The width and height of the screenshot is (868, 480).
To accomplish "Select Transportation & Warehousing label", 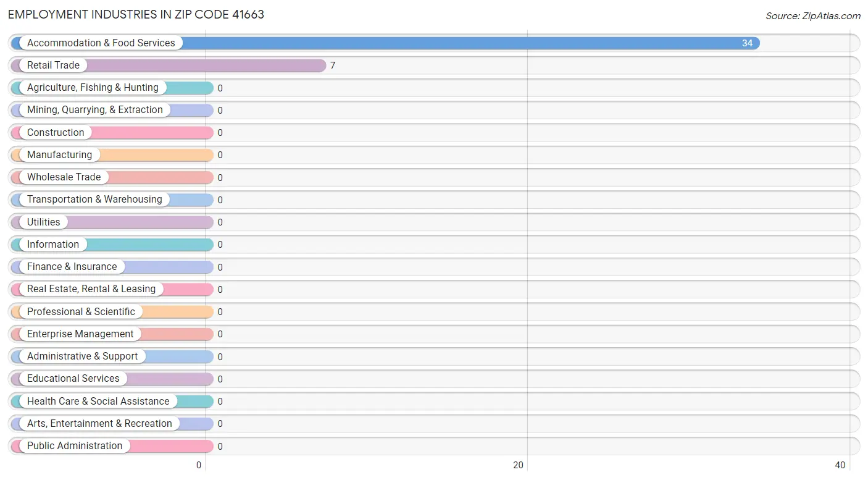I will pyautogui.click(x=94, y=200).
